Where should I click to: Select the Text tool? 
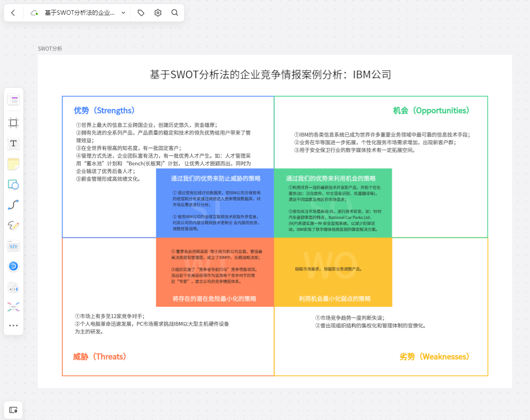(13, 143)
